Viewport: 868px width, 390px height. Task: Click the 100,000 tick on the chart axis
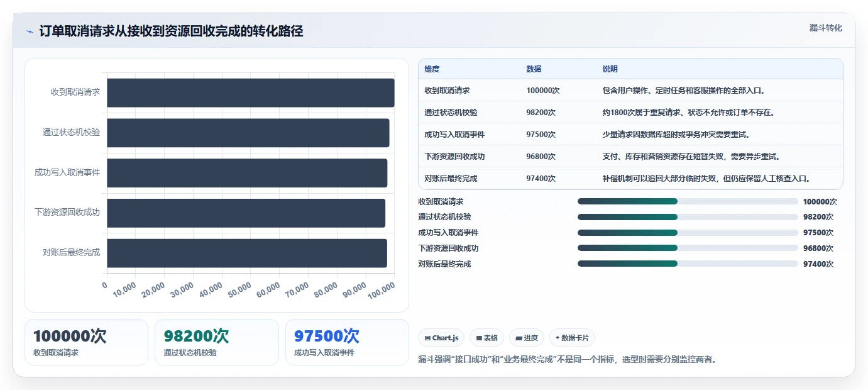point(382,291)
